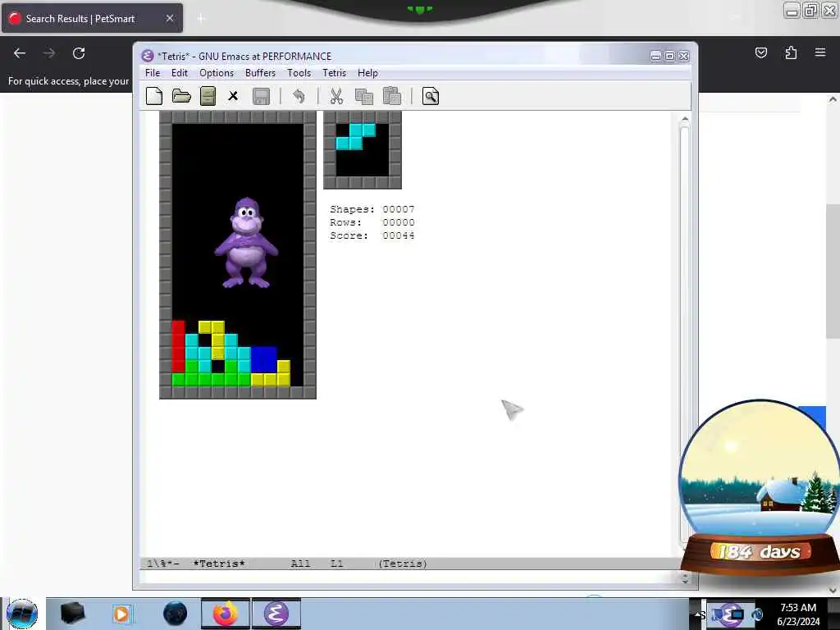
Task: Click the Copy icon in toolbar
Action: point(363,97)
